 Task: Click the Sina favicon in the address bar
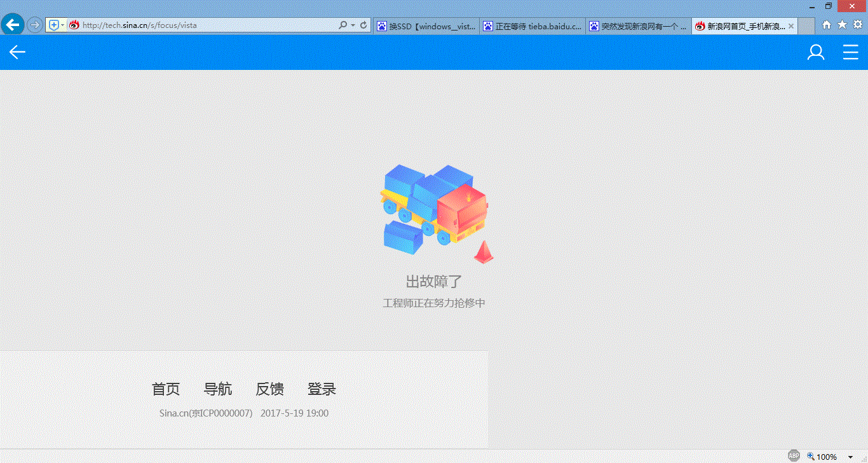click(74, 25)
